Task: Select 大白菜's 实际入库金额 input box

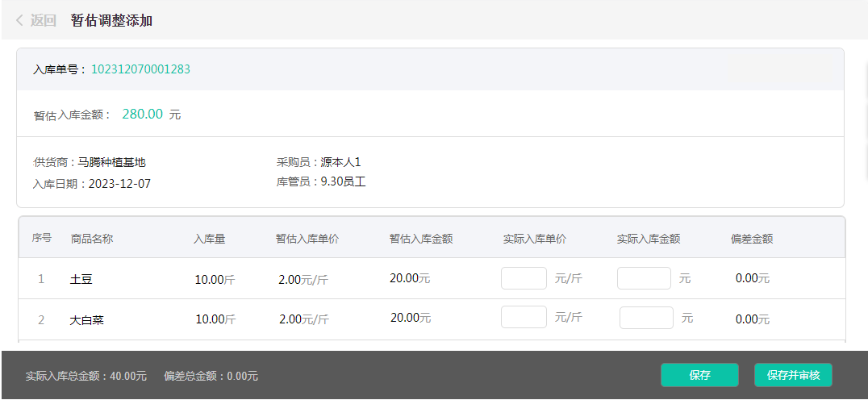Action: pyautogui.click(x=646, y=318)
